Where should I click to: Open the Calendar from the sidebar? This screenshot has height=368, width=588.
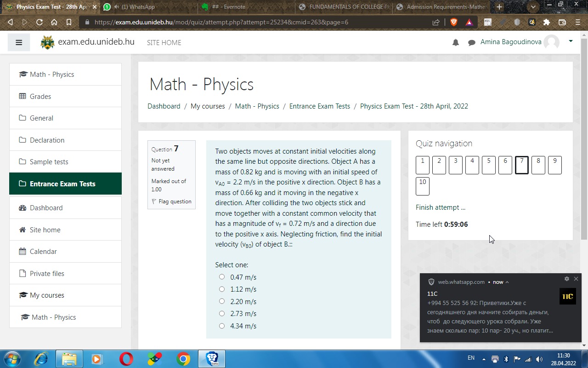click(x=44, y=251)
